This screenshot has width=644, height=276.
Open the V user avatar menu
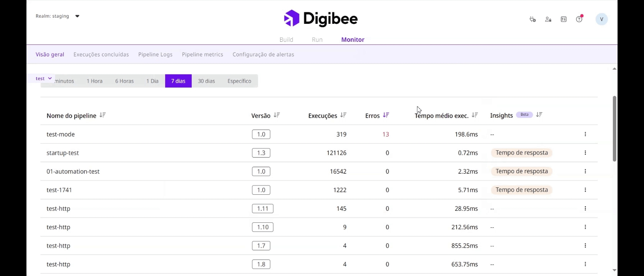click(x=601, y=19)
